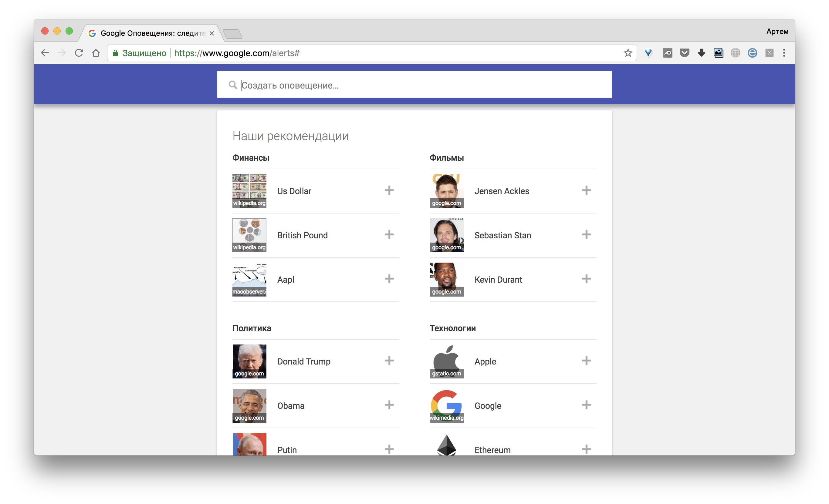Select the Google Оповещения browser tab
829x504 pixels.
[152, 33]
